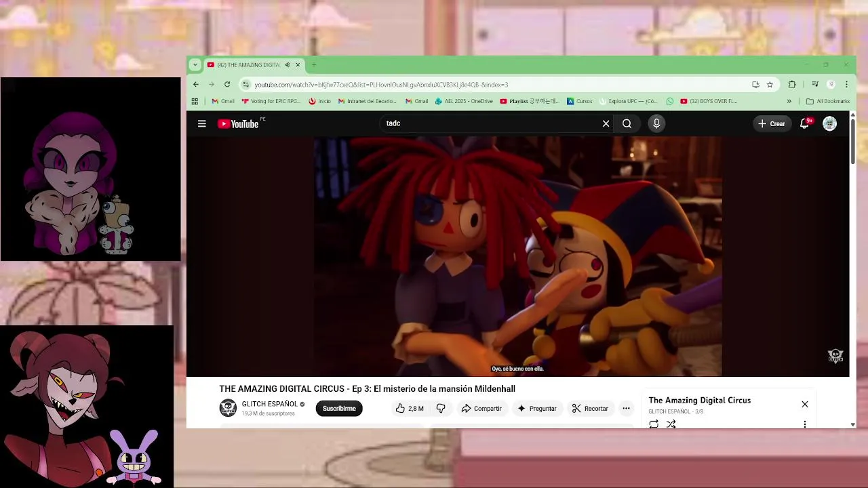Screen dimensions: 868x488
Task: Open the Intranet del Becario bookmark
Action: coord(367,101)
